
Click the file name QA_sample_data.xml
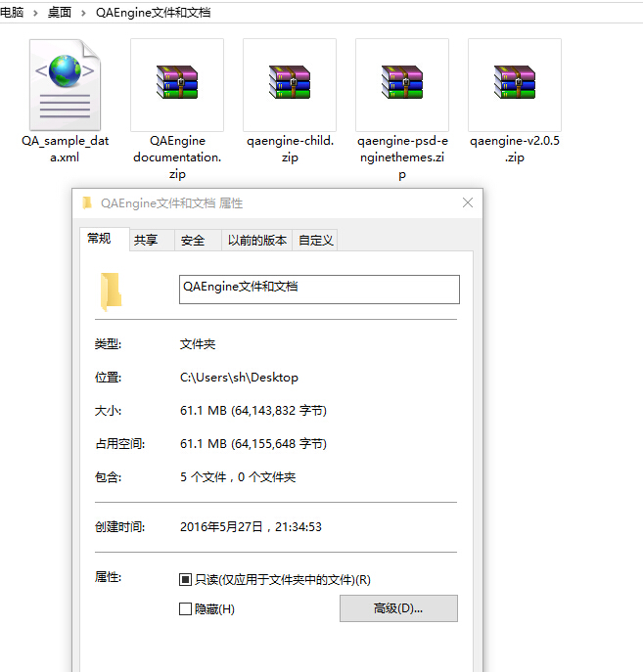[x=66, y=149]
